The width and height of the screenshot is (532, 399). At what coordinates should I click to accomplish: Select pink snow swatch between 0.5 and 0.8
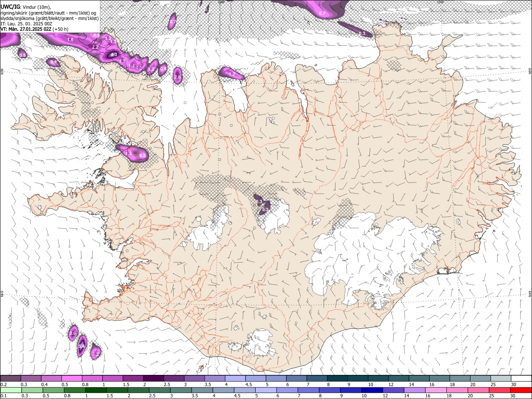(71, 379)
